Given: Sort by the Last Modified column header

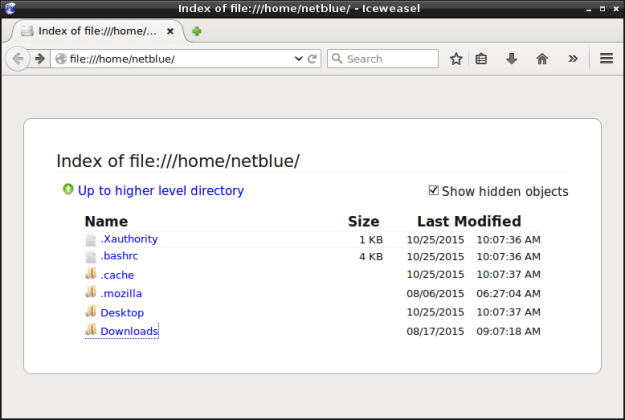Looking at the screenshot, I should [469, 221].
